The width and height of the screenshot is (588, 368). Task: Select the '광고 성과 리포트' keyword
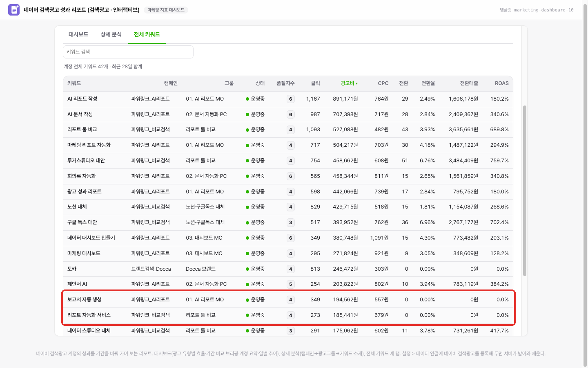point(85,192)
